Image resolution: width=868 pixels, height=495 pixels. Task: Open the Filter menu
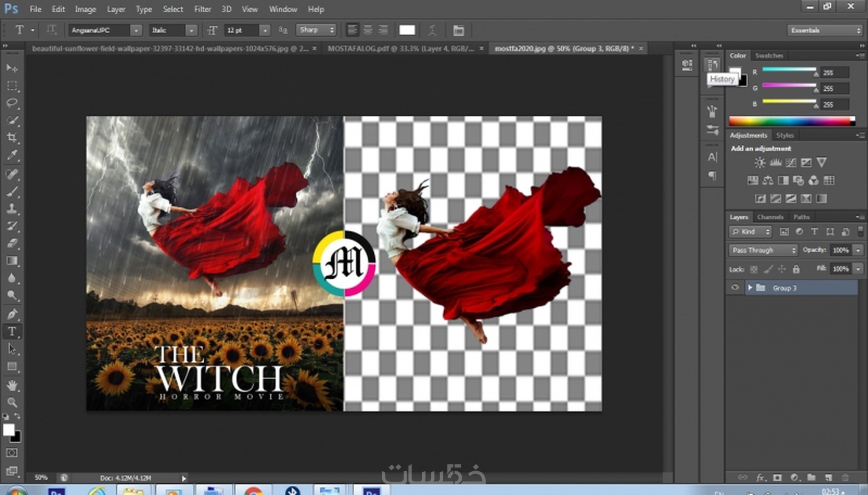point(203,9)
